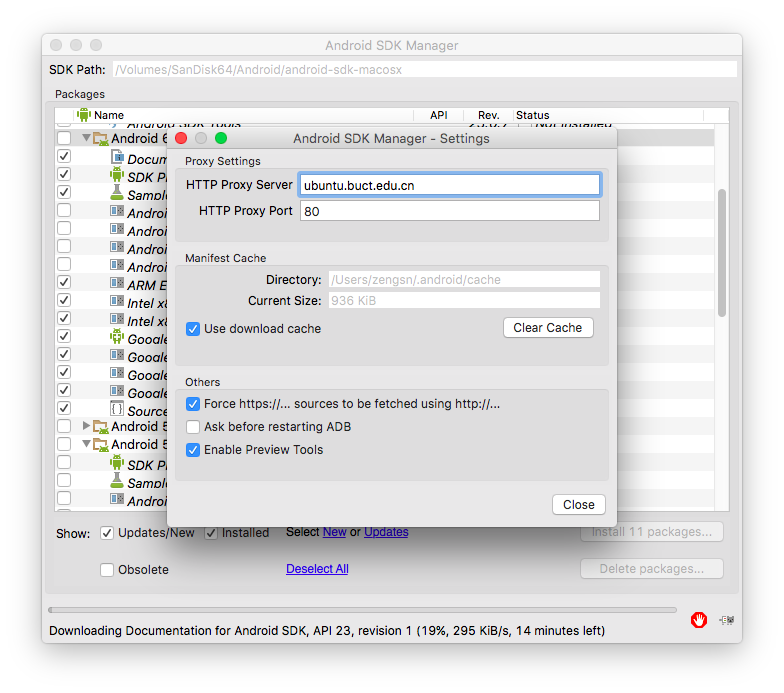Toggle the Obsolete packages checkbox
This screenshot has height=693, width=784.
pyautogui.click(x=107, y=570)
